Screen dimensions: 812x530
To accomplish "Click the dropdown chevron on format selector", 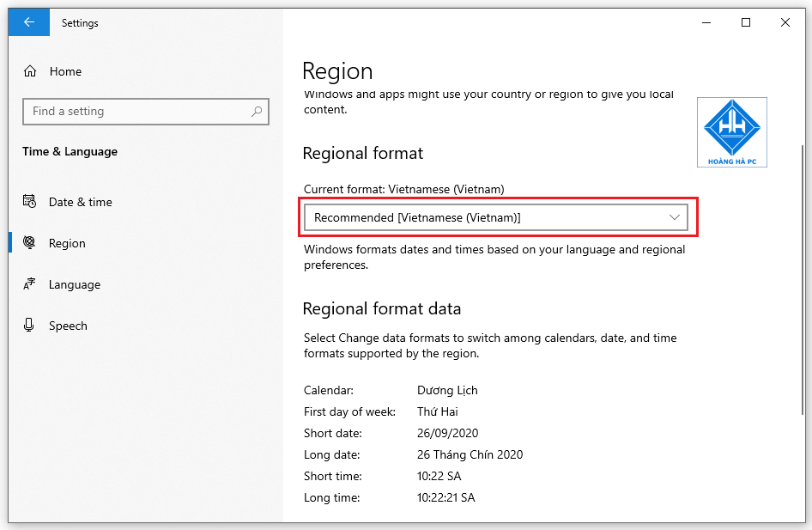I will coord(675,217).
